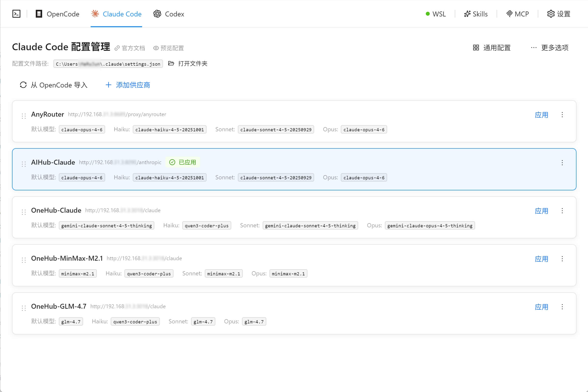Click OneHub-Claude Opus model tag
588x392 pixels.
pos(430,225)
